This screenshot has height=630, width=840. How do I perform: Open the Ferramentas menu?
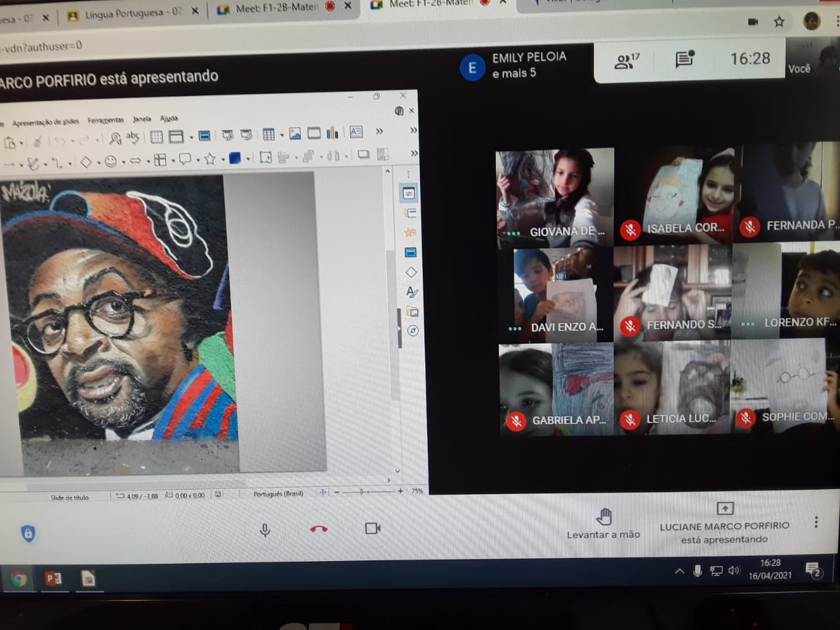(x=106, y=120)
